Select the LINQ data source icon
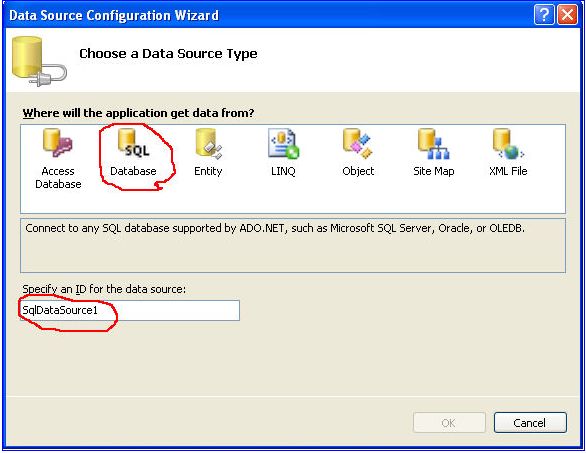 coord(284,143)
